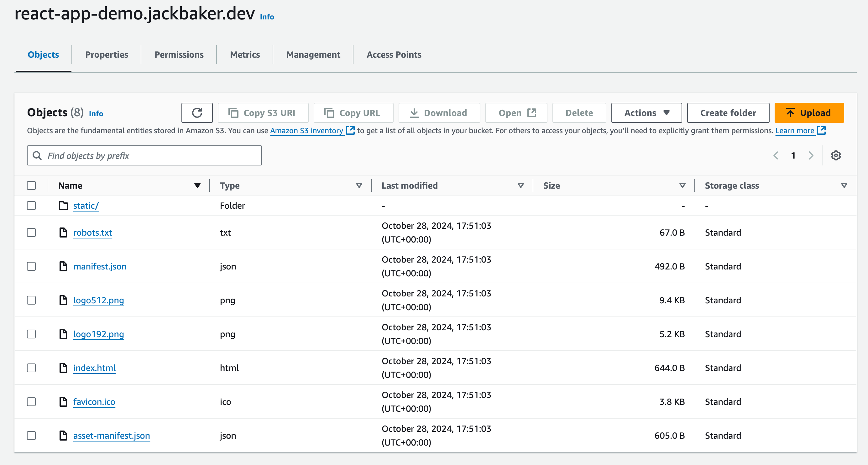Switch to the Permissions tab

179,55
